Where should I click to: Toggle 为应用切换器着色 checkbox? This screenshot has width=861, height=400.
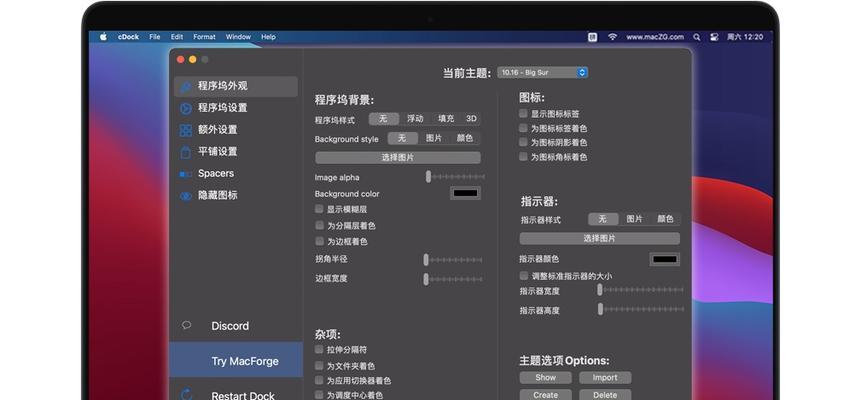click(319, 380)
